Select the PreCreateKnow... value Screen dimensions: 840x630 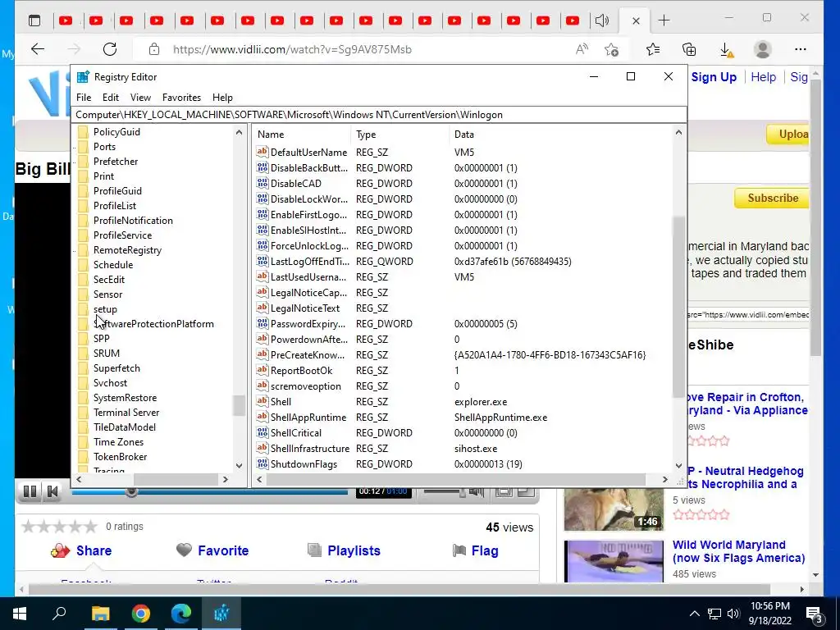tap(308, 355)
